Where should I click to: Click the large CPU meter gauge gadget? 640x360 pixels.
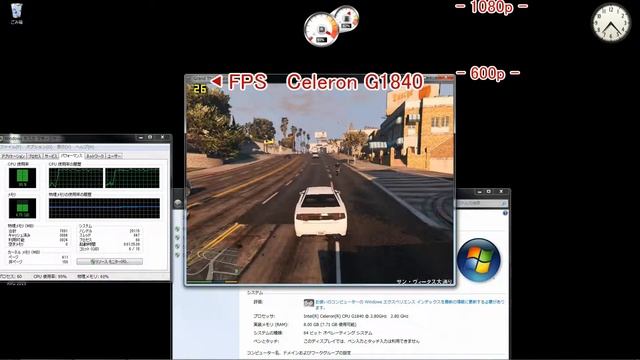tap(321, 30)
